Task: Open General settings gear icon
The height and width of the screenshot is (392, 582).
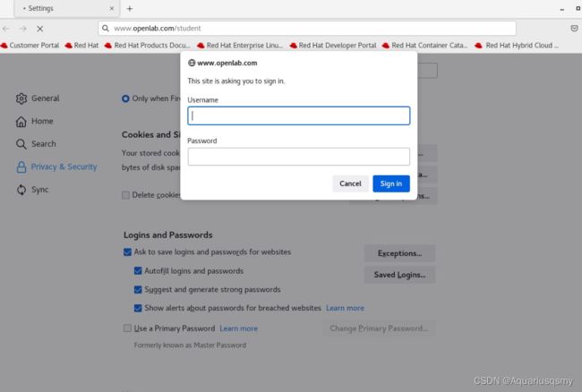Action: [21, 98]
